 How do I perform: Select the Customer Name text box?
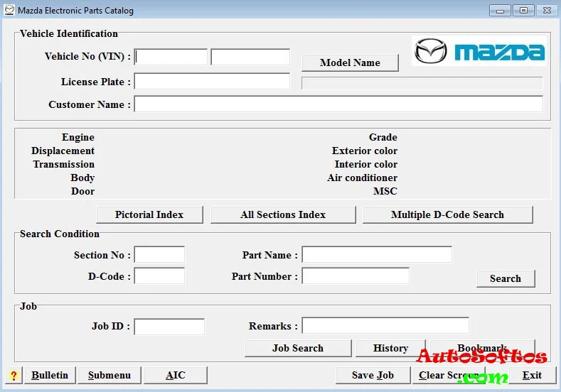(x=338, y=104)
